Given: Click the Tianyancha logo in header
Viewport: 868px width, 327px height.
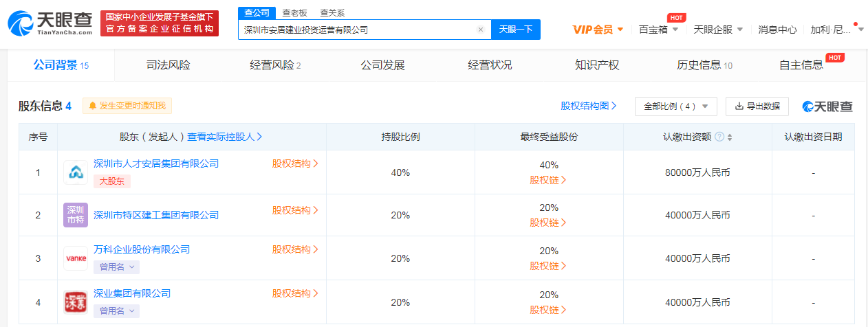Looking at the screenshot, I should point(50,23).
